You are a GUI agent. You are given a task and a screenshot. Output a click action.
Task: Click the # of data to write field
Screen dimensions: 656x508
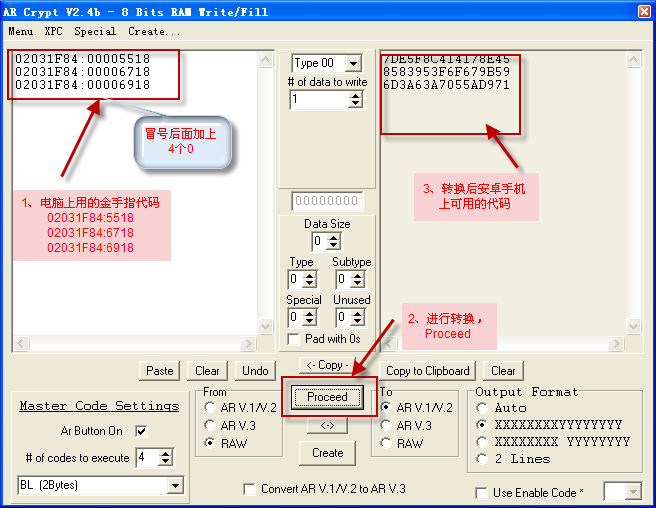(320, 100)
